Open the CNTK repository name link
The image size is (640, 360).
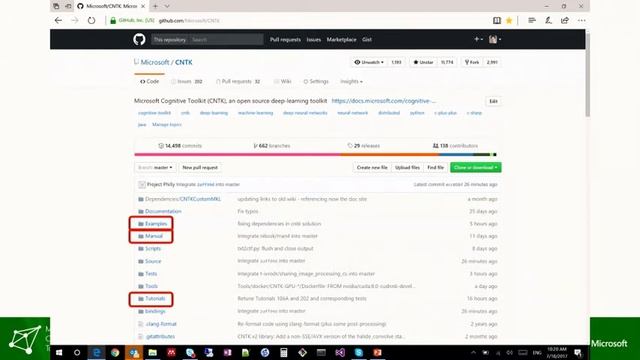click(184, 62)
